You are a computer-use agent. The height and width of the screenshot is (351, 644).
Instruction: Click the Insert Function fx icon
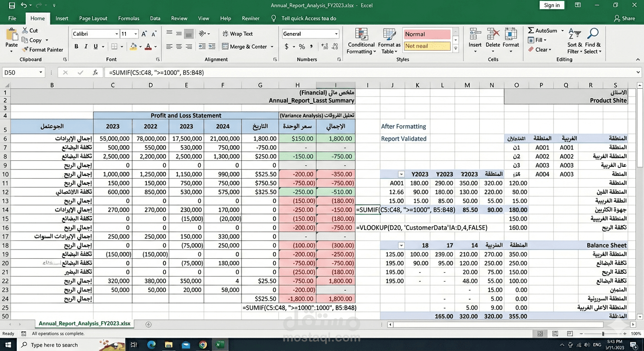[x=95, y=72]
